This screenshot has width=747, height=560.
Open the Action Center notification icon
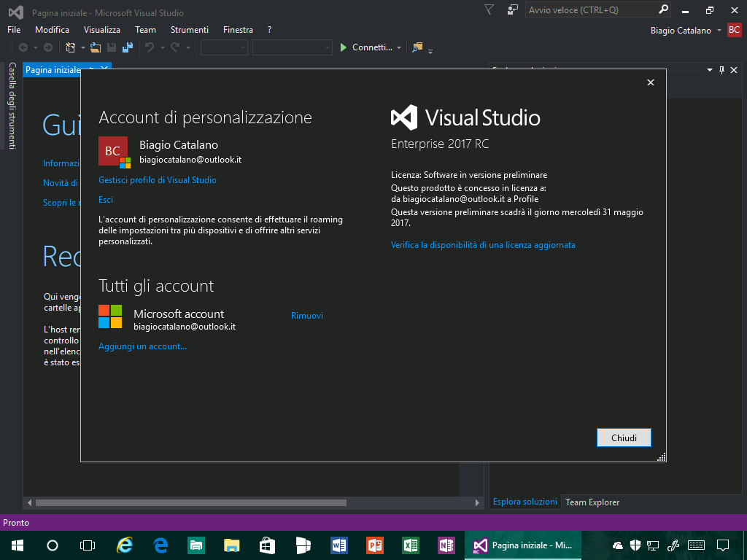click(x=723, y=545)
